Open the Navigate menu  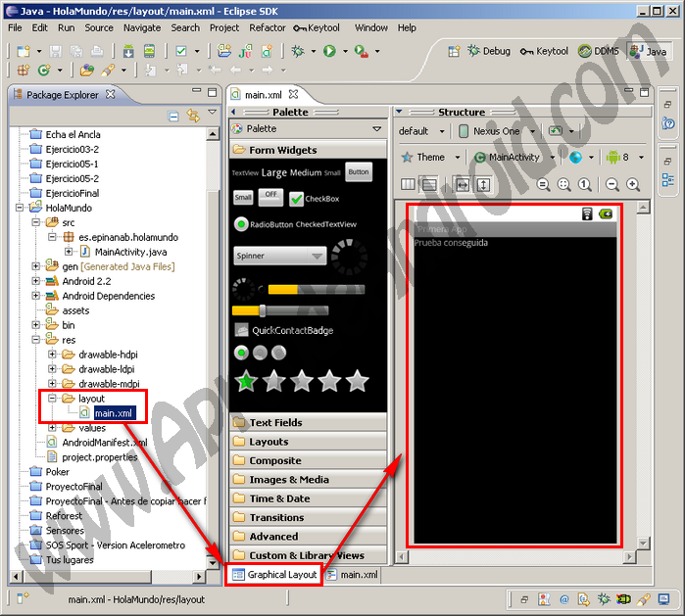pyautogui.click(x=142, y=28)
